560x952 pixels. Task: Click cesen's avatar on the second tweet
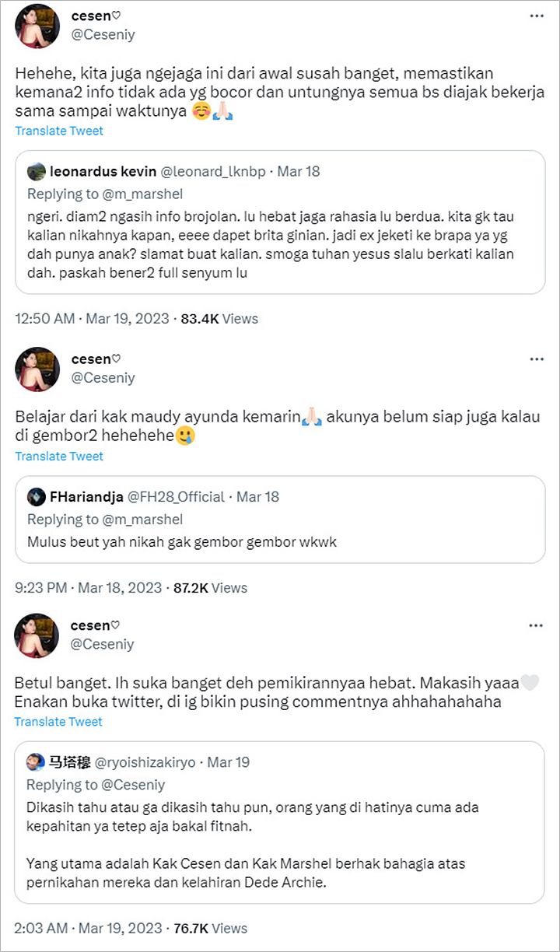[37, 369]
